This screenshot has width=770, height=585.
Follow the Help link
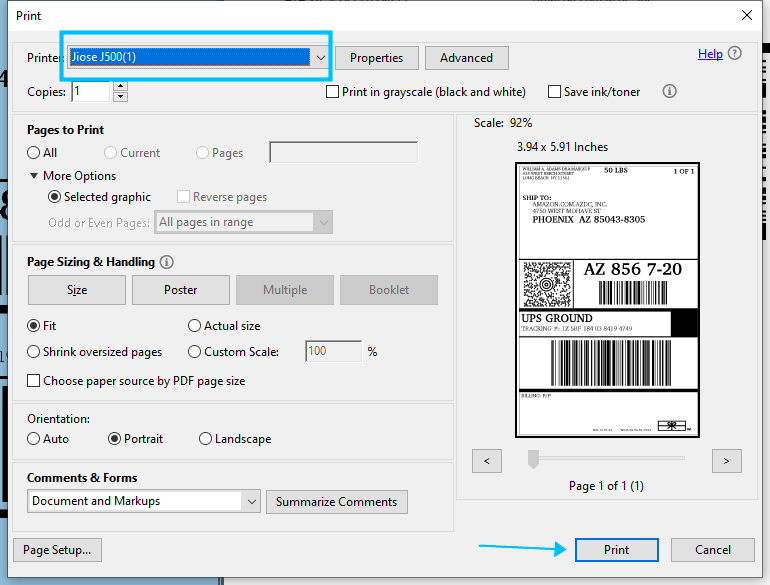(710, 54)
